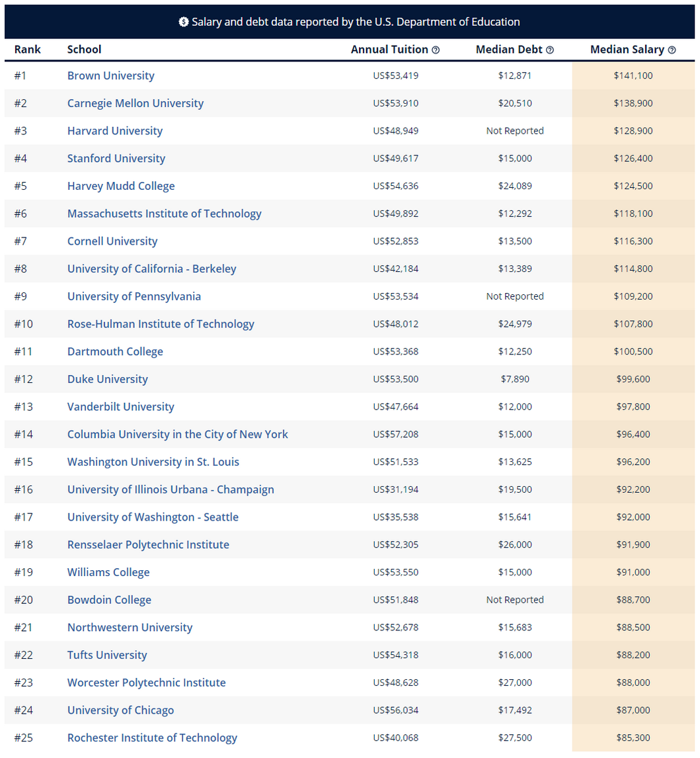Open Columbia University in the City of New York

click(x=177, y=434)
